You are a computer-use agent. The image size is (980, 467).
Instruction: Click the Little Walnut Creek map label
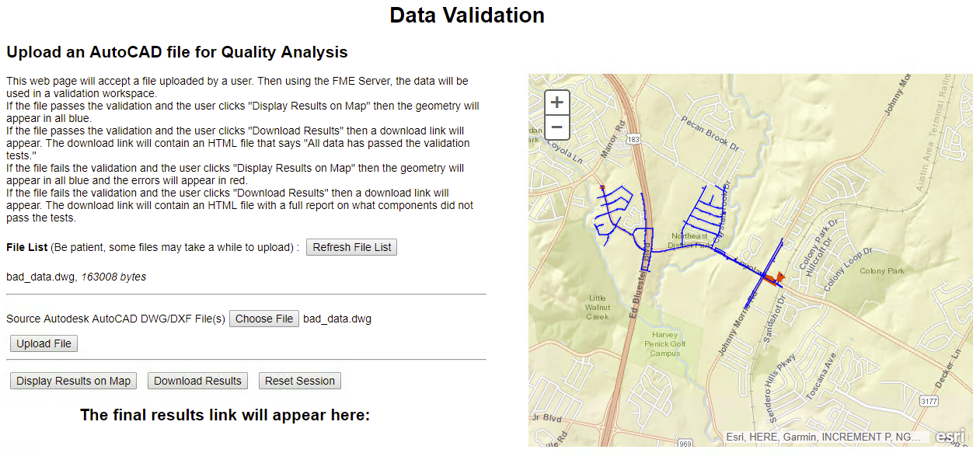click(x=598, y=307)
